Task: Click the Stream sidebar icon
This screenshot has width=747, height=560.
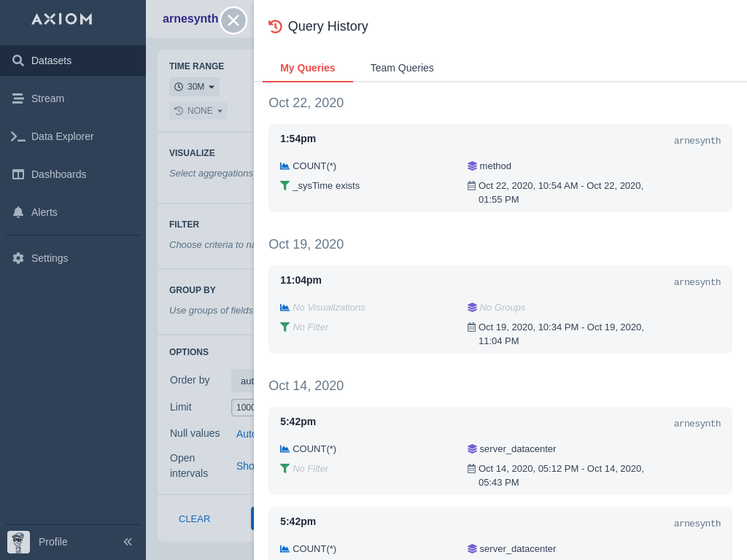Action: point(18,98)
